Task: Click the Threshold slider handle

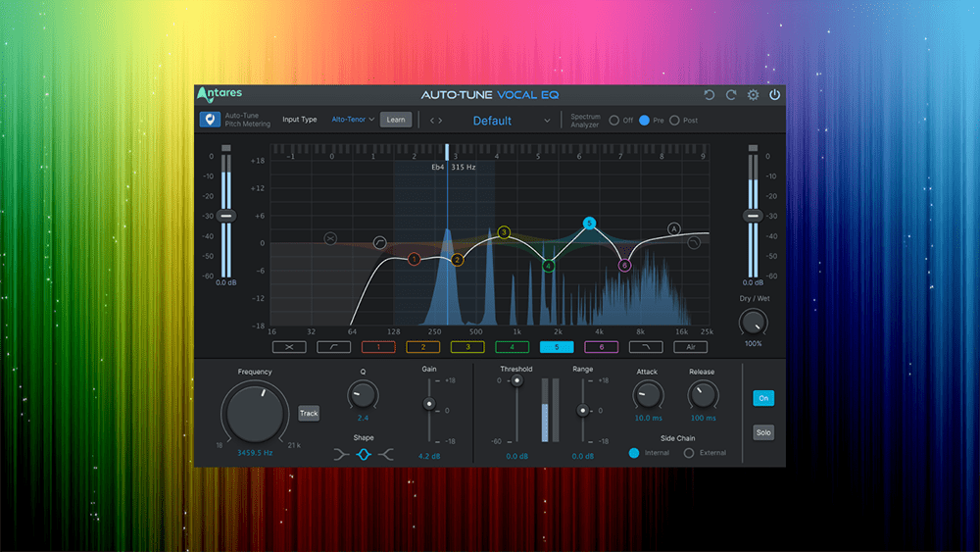Action: click(516, 380)
